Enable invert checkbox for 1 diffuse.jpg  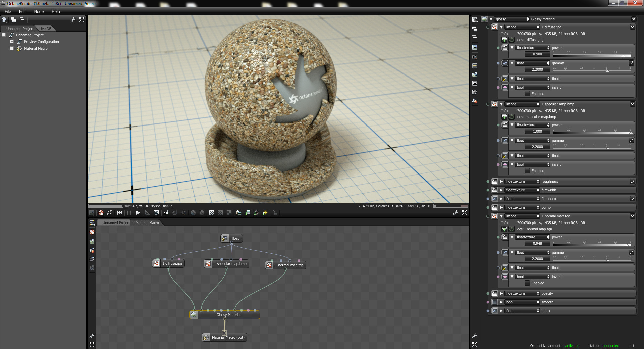pos(527,94)
